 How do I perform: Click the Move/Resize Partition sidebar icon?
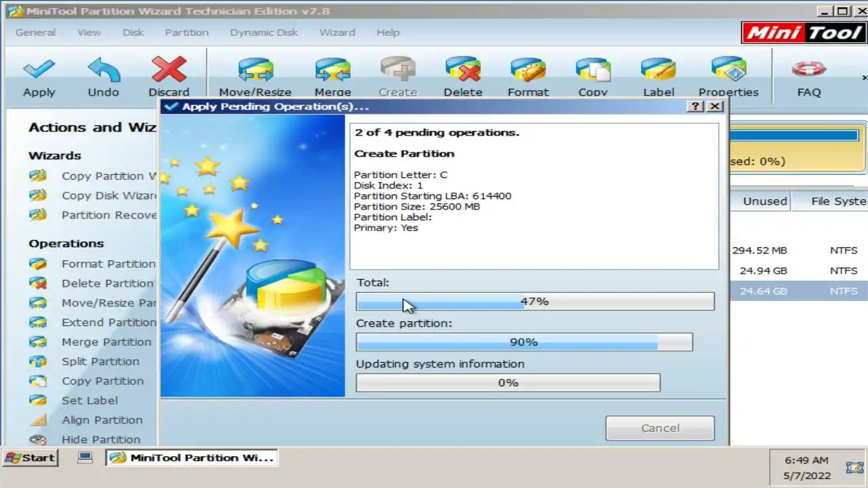[38, 303]
